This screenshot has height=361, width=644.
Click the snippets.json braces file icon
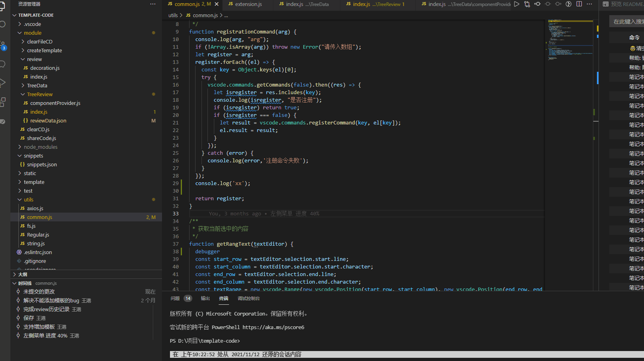pos(22,164)
